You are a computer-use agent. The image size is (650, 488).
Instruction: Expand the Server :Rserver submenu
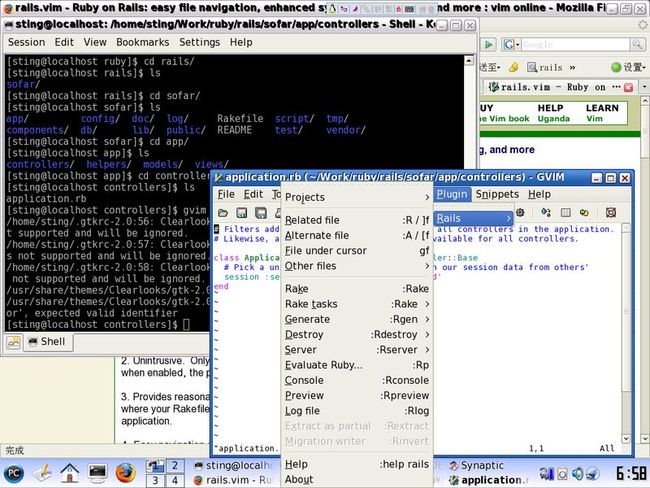click(x=357, y=350)
